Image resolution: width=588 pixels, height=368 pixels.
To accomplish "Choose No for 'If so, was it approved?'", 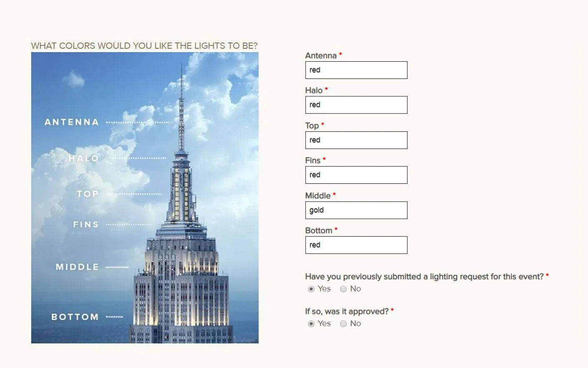I will click(344, 324).
